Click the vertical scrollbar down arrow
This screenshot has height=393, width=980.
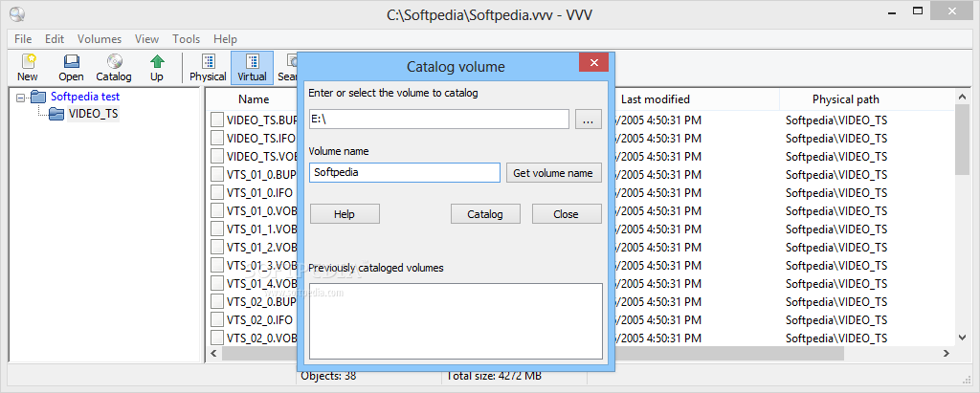pos(963,338)
